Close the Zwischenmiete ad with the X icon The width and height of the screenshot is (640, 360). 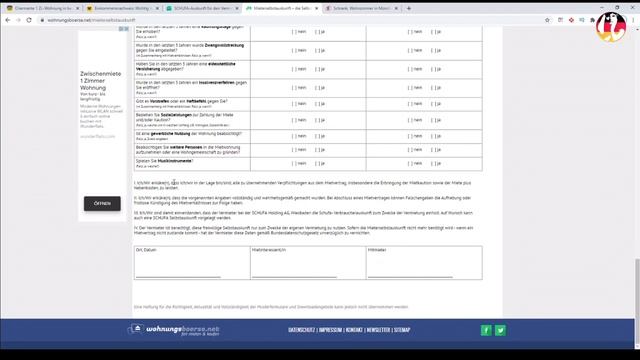pyautogui.click(x=126, y=29)
